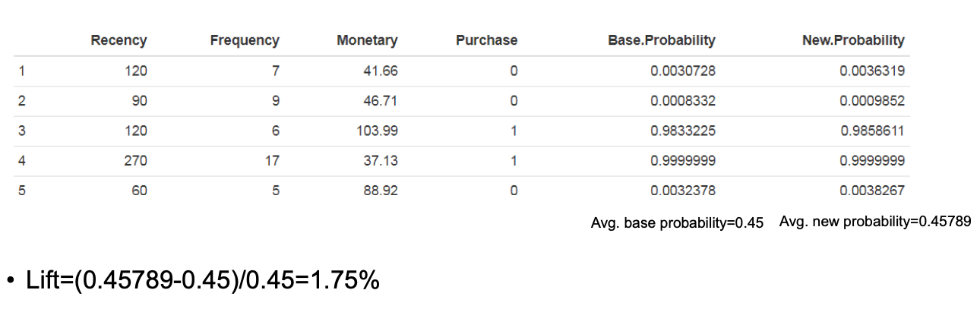Click the Monetary value 103.99
This screenshot has width=980, height=309.
coord(377,131)
